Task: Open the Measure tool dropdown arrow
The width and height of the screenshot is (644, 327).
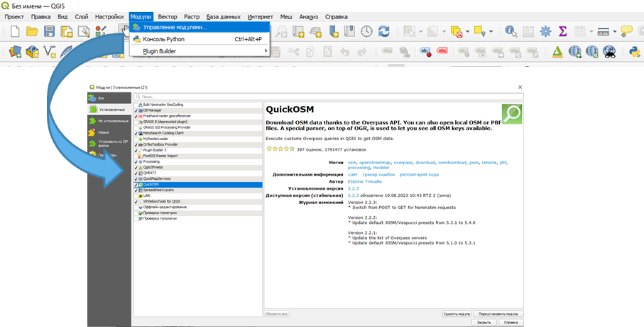Action: tap(615, 31)
